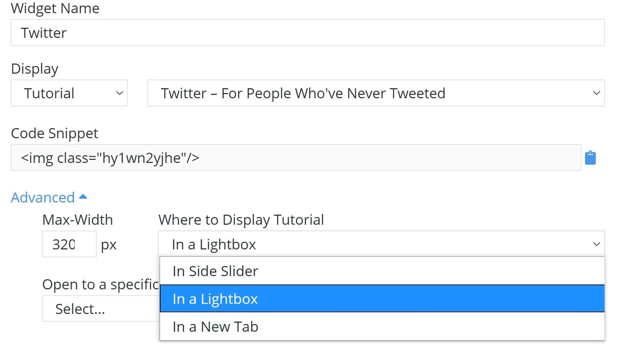This screenshot has width=624, height=364.
Task: Click the highlighted In a Lightbox entry
Action: pyautogui.click(x=215, y=298)
